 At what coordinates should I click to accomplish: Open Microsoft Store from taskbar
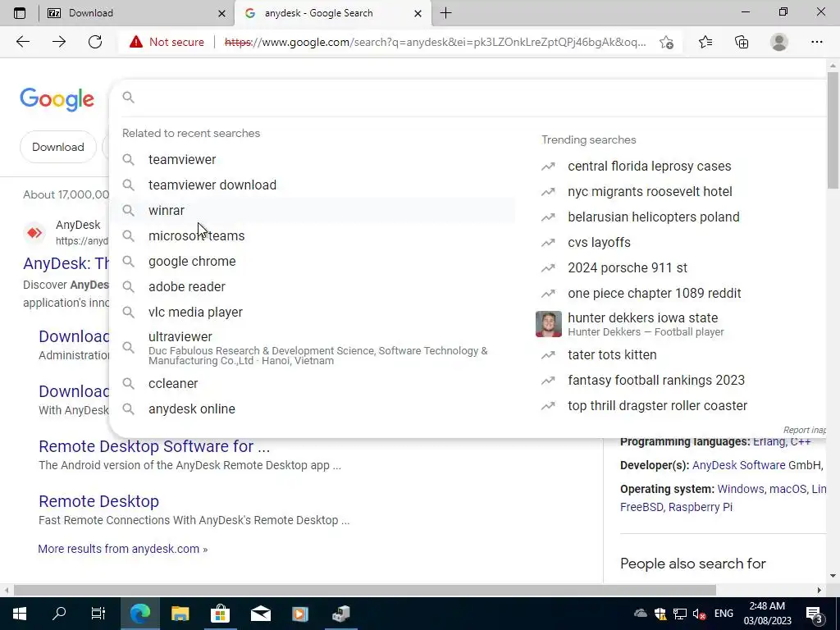coord(220,614)
